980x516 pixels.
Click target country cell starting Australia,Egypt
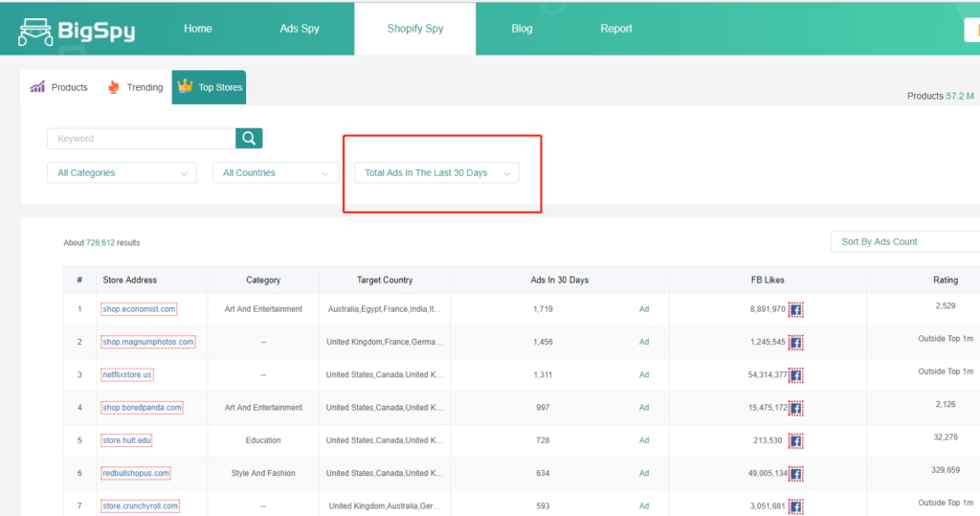pyautogui.click(x=385, y=309)
